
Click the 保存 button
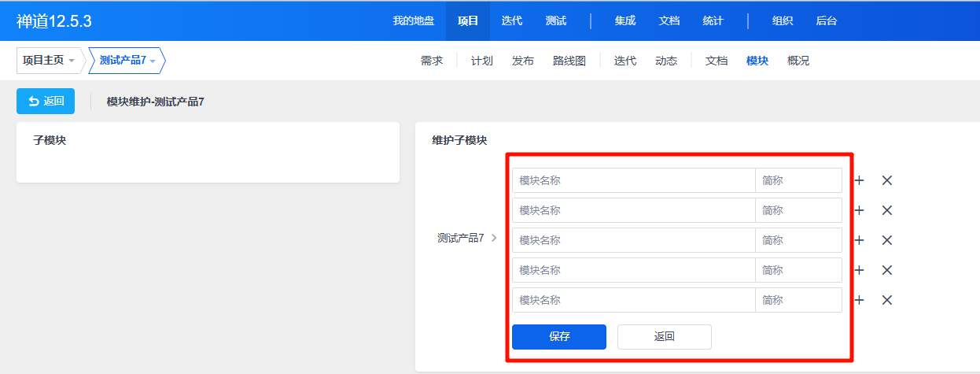pyautogui.click(x=559, y=337)
